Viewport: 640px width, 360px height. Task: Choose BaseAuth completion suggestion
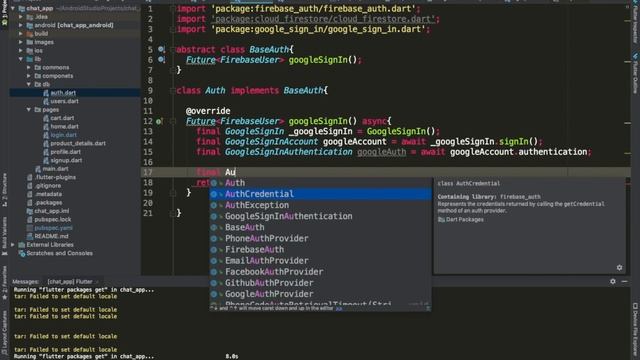tap(320, 227)
